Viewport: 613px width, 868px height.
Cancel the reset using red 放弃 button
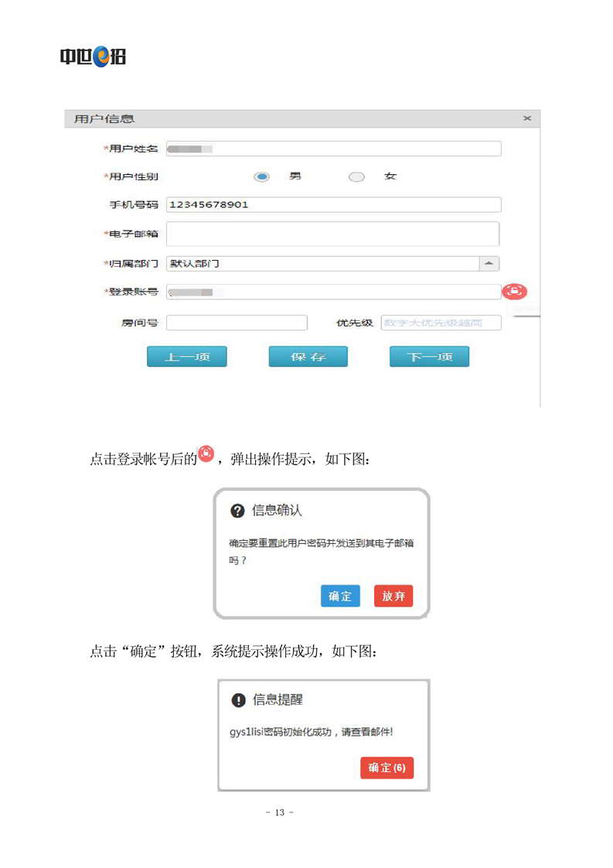393,596
